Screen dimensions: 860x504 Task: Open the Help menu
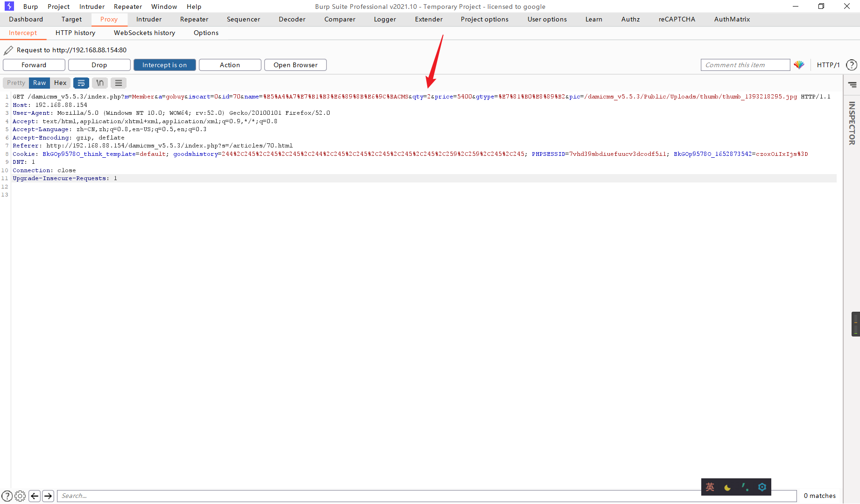click(x=194, y=7)
